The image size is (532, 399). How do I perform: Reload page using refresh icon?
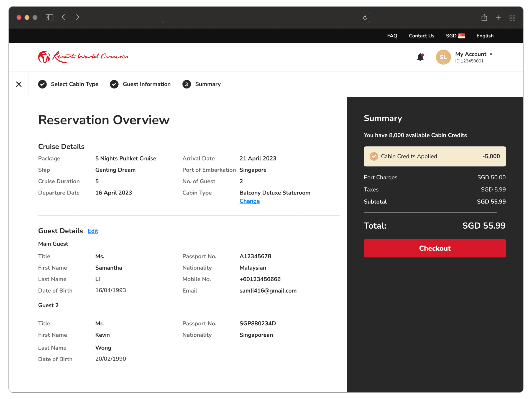pyautogui.click(x=365, y=18)
